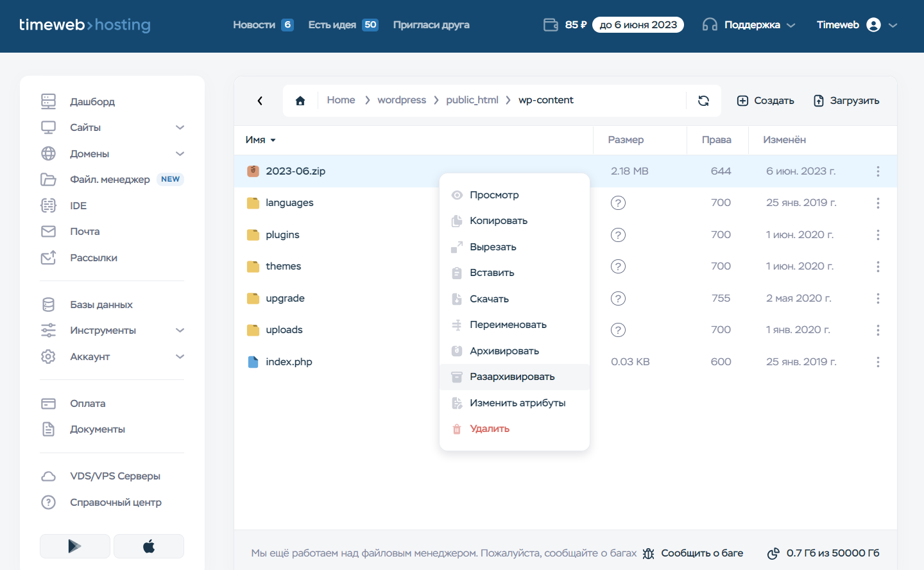This screenshot has width=924, height=570.
Task: Click question mark size icon for plugins
Action: click(618, 235)
